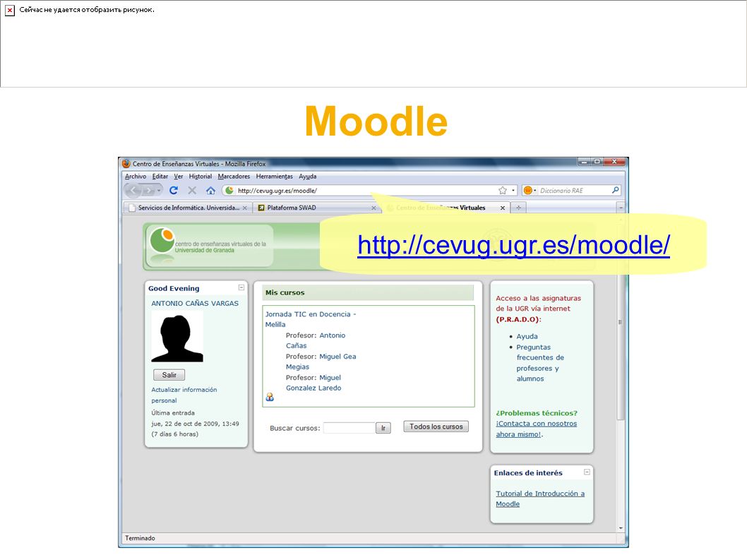Click the orange 'Moodle' slide title
747x560 pixels.
click(x=376, y=121)
